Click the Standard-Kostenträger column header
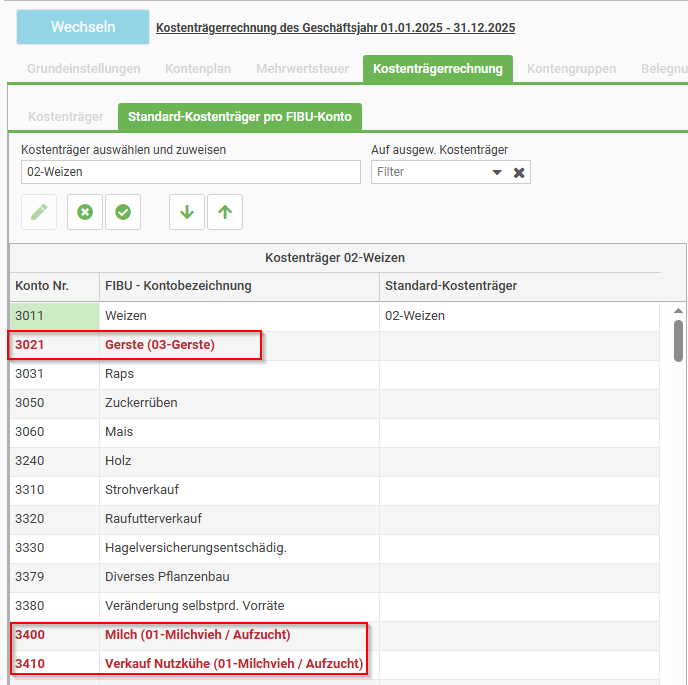Image resolution: width=688 pixels, height=685 pixels. pyautogui.click(x=520, y=286)
